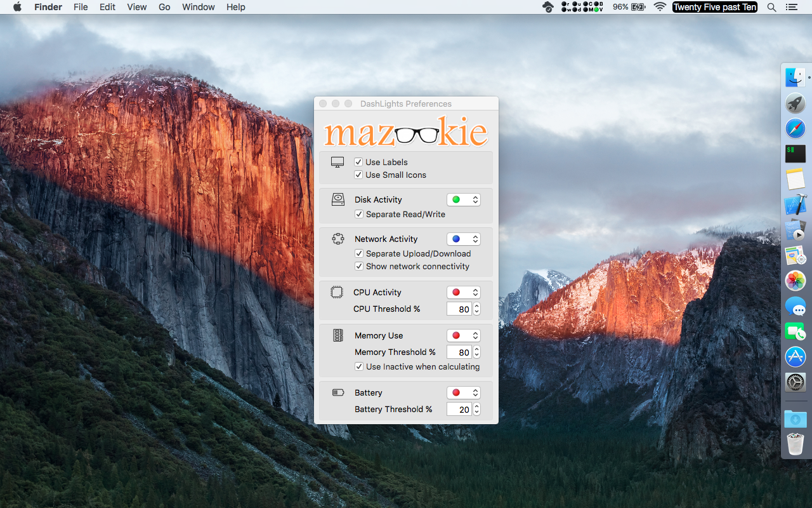Open the Downloads folder in the Dock
812x508 pixels.
(795, 419)
